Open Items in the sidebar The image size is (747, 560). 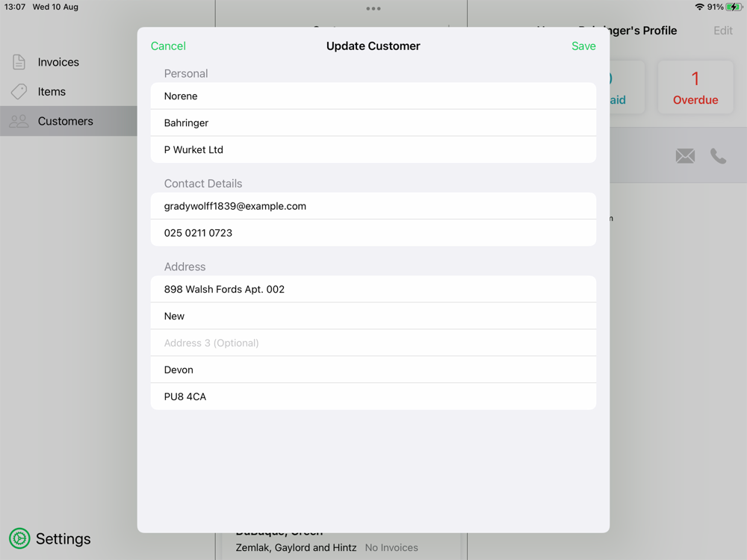[69, 91]
